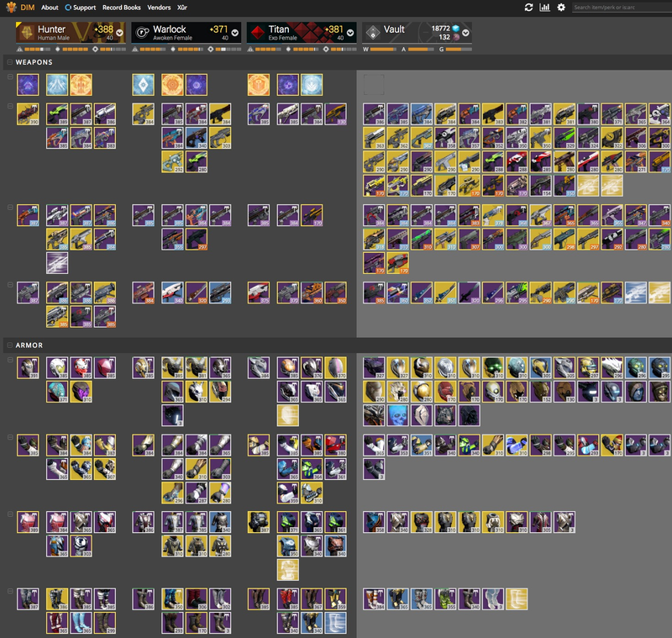The height and width of the screenshot is (638, 672).
Task: Click the yellow leg engram in Vault
Action: coord(517,599)
